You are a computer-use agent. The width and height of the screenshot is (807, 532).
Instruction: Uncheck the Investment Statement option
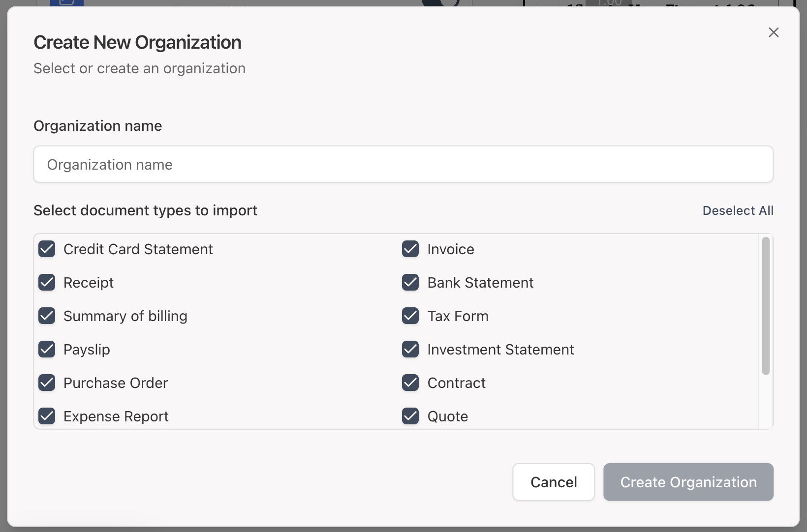[x=410, y=350]
